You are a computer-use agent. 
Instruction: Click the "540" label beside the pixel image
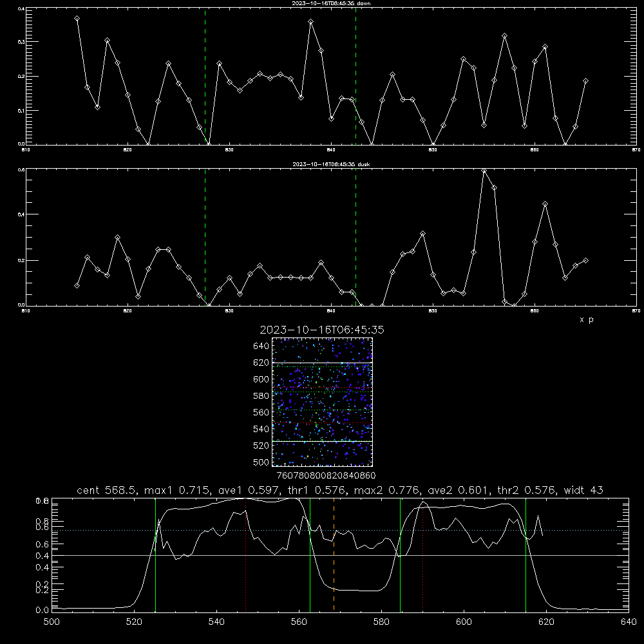[261, 429]
